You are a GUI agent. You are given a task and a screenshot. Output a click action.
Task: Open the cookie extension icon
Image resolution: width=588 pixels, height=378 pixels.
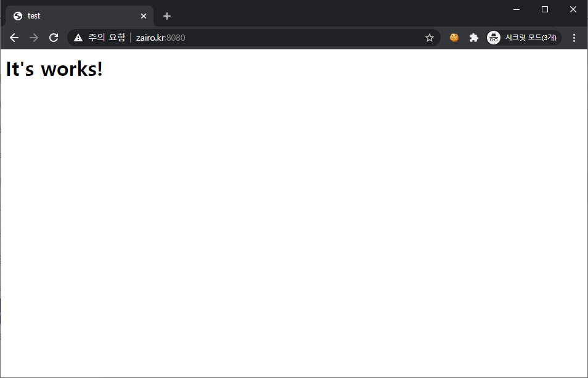point(454,38)
